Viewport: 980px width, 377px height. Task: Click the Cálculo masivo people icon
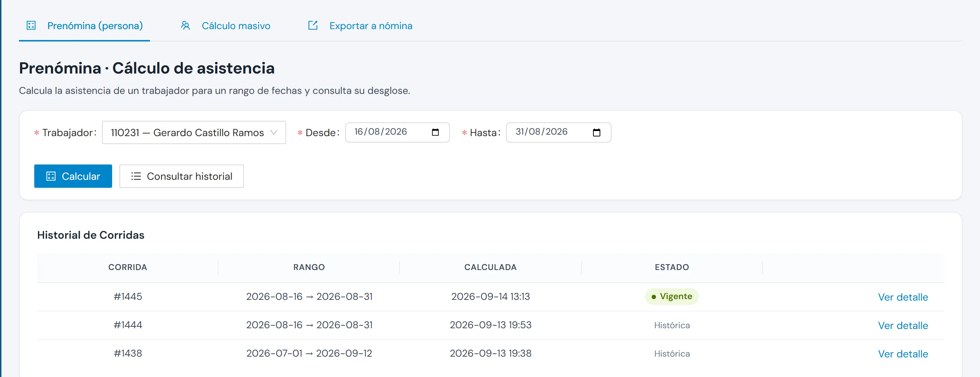[x=185, y=25]
